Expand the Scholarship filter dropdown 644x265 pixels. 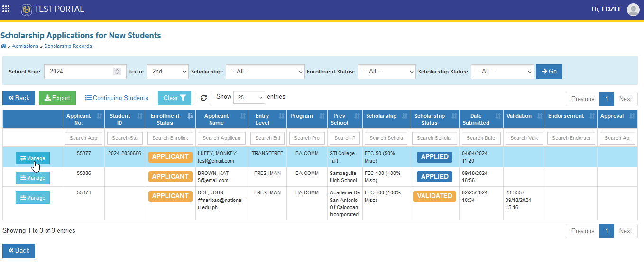click(265, 72)
